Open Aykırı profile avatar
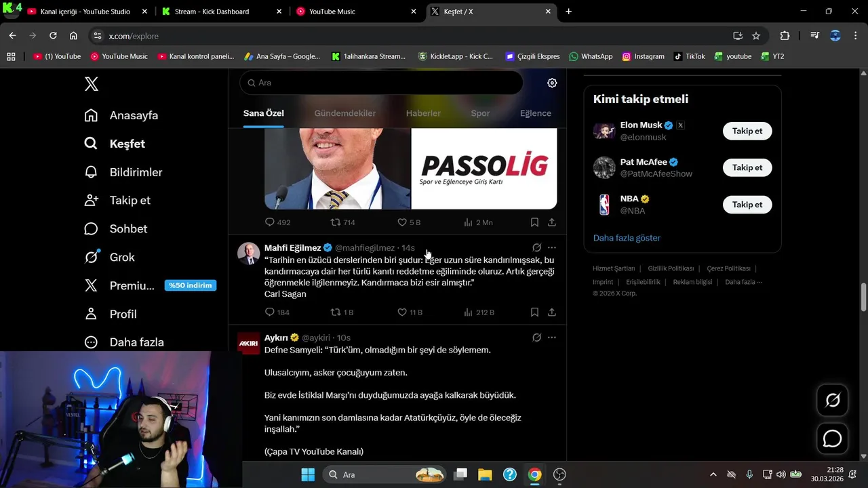The width and height of the screenshot is (868, 488). [x=249, y=344]
